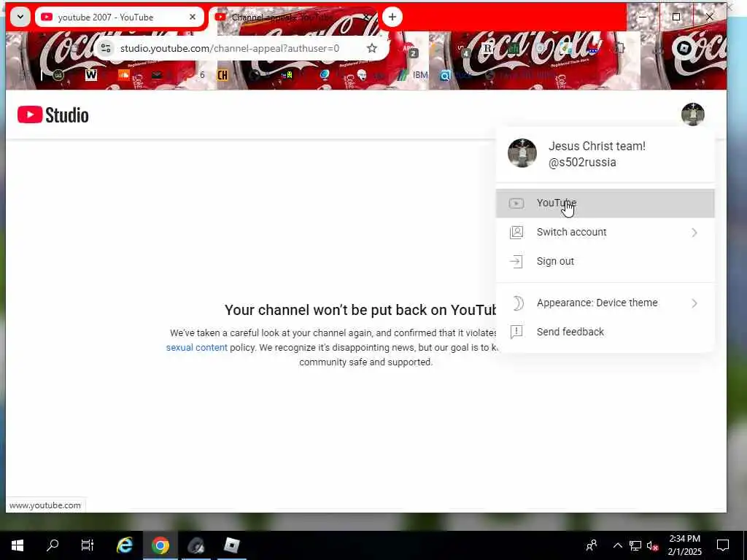Screen dimensions: 747x560
Task: Open the Switch account submenu
Action: click(605, 233)
